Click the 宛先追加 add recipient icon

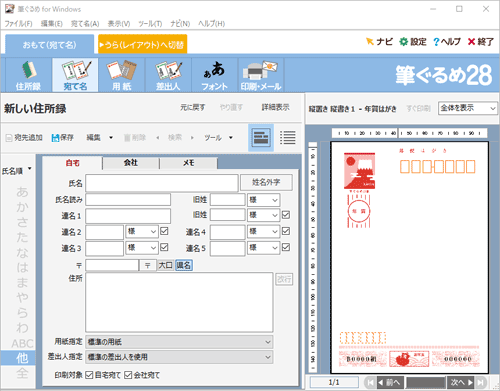[9, 138]
